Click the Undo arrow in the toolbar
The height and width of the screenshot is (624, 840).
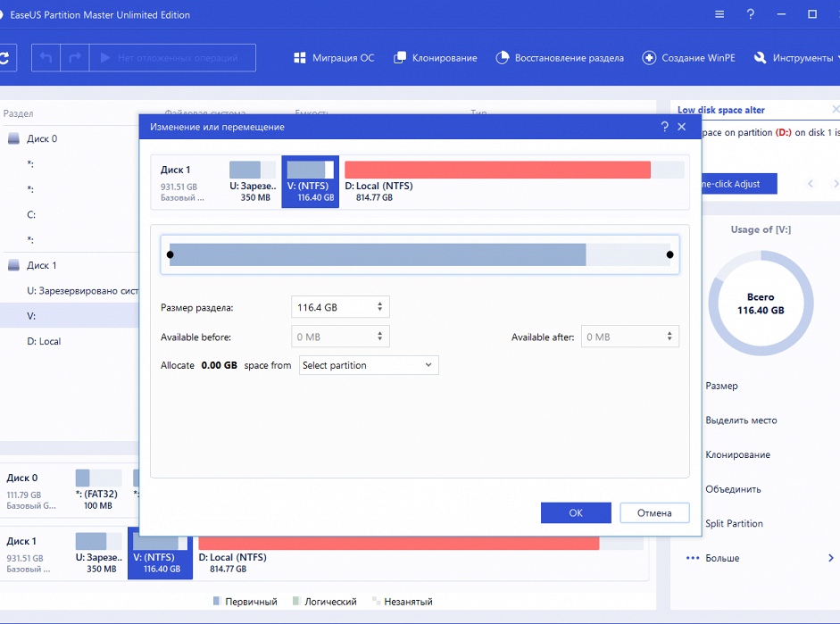pyautogui.click(x=46, y=58)
